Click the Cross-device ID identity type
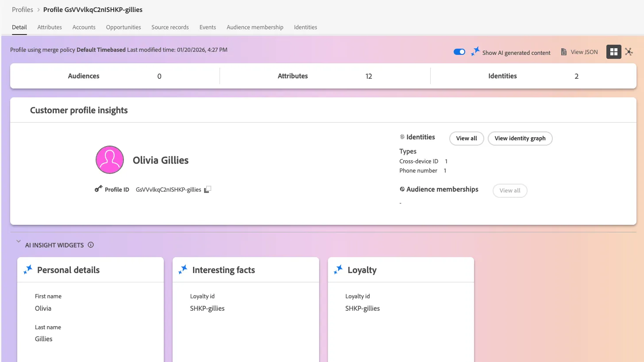 pyautogui.click(x=419, y=162)
